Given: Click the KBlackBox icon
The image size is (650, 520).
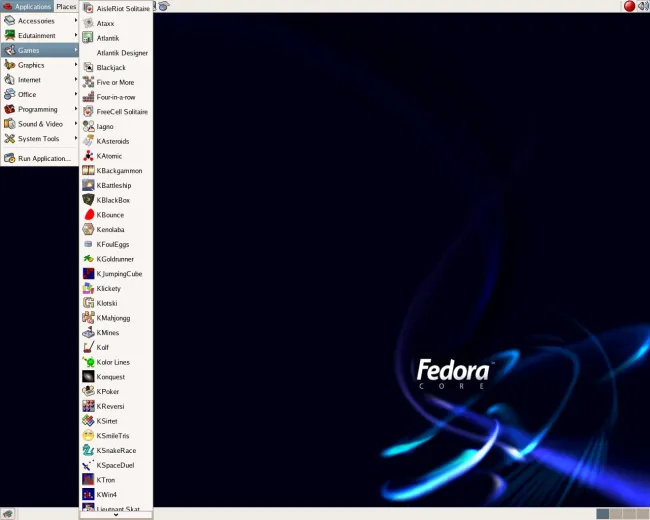Looking at the screenshot, I should coord(88,200).
